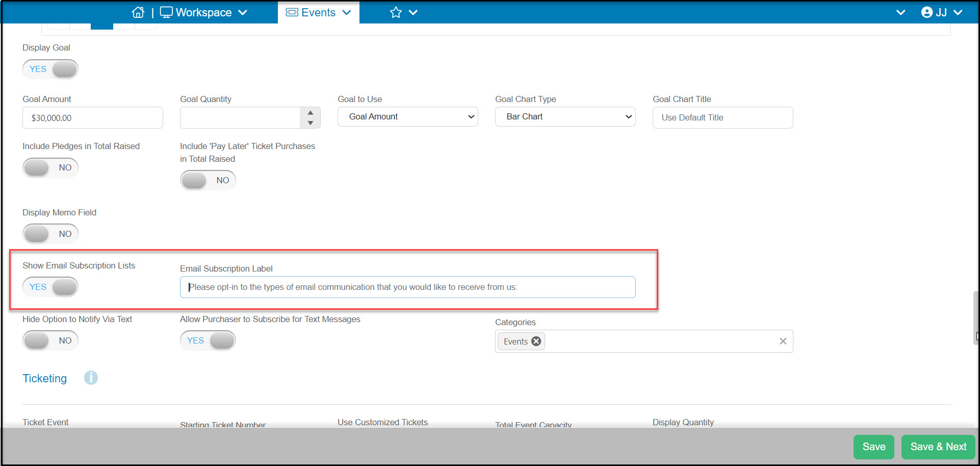980x466 pixels.
Task: Clear all categories with the X
Action: pyautogui.click(x=783, y=341)
